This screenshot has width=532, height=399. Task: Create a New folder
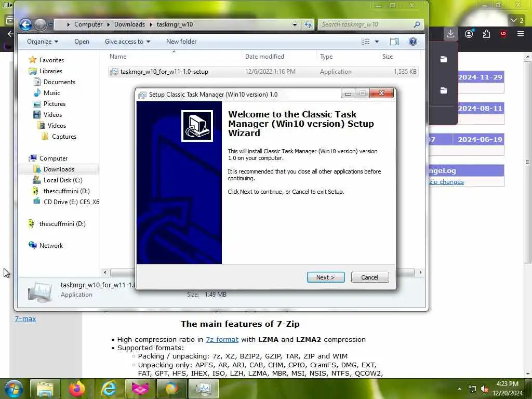[x=181, y=42]
